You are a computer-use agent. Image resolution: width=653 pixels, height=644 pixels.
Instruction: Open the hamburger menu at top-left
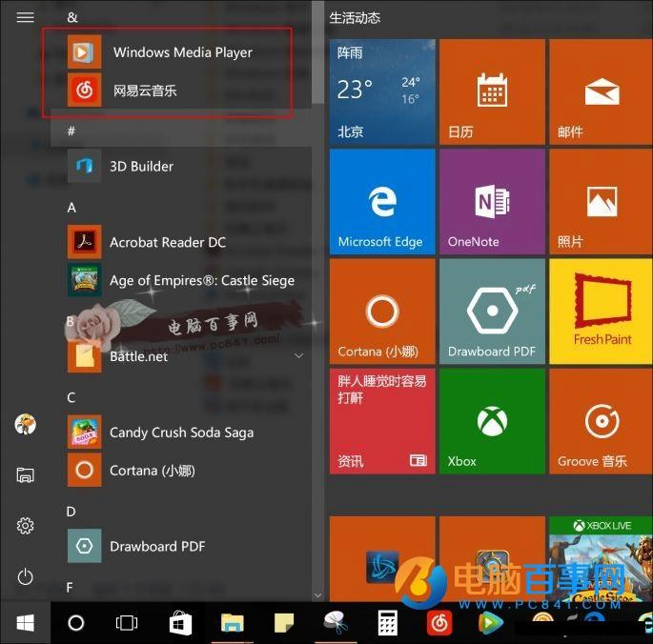[25, 17]
